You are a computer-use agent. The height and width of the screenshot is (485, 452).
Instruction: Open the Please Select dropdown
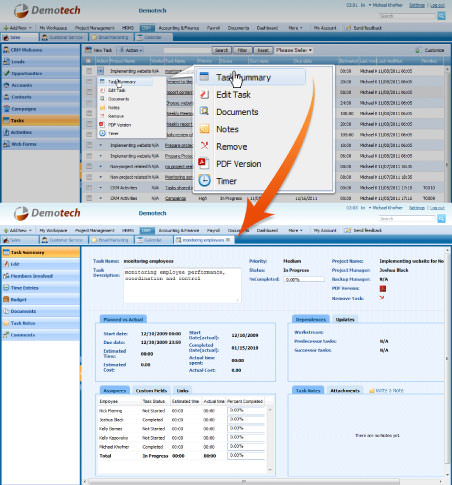pos(294,50)
